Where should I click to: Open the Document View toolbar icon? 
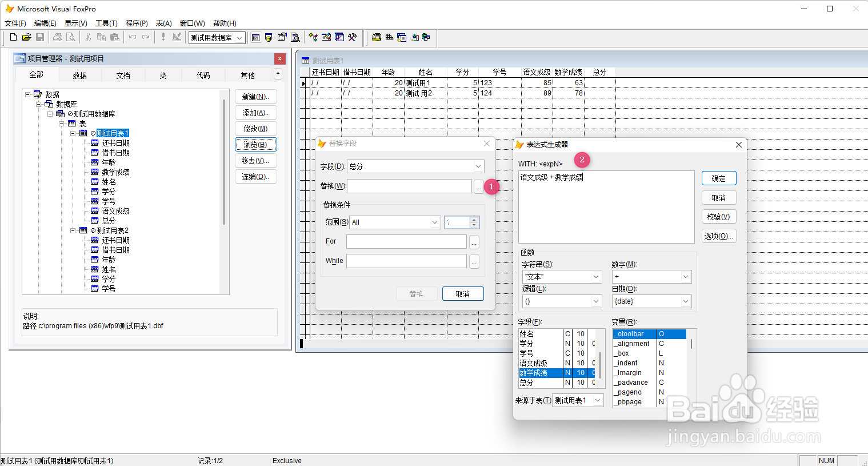point(296,37)
